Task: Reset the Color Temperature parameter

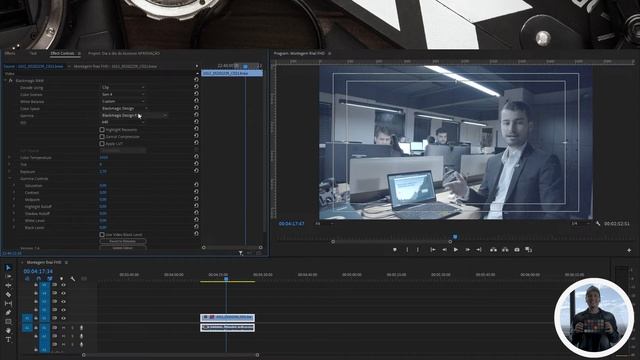Action: coord(196,157)
